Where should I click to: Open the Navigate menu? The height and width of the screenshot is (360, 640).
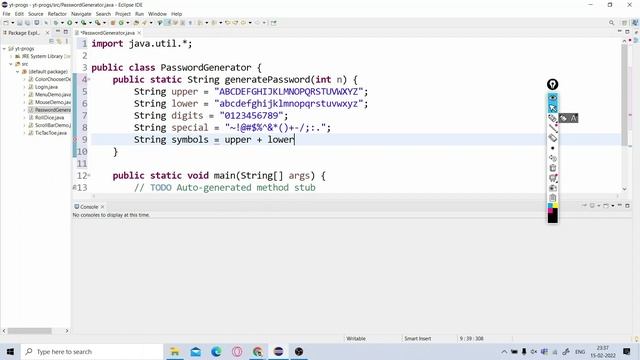[x=81, y=14]
